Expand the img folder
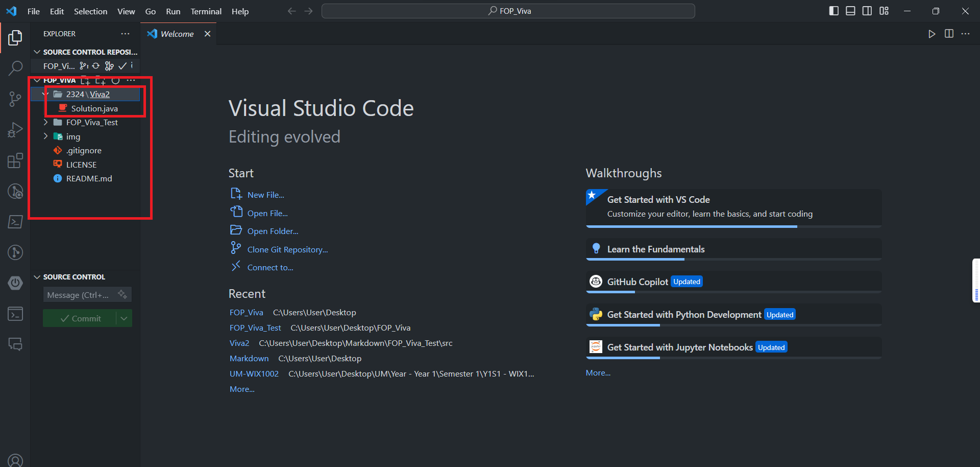The width and height of the screenshot is (980, 467). point(45,136)
